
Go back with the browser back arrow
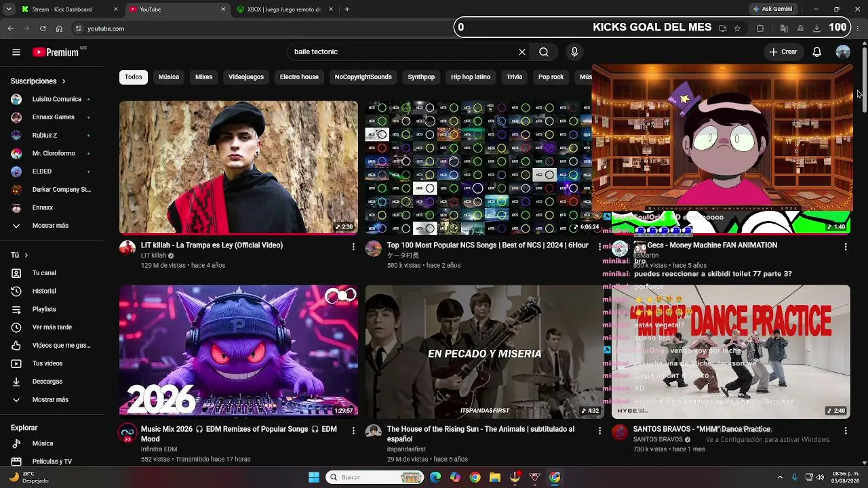pos(10,28)
